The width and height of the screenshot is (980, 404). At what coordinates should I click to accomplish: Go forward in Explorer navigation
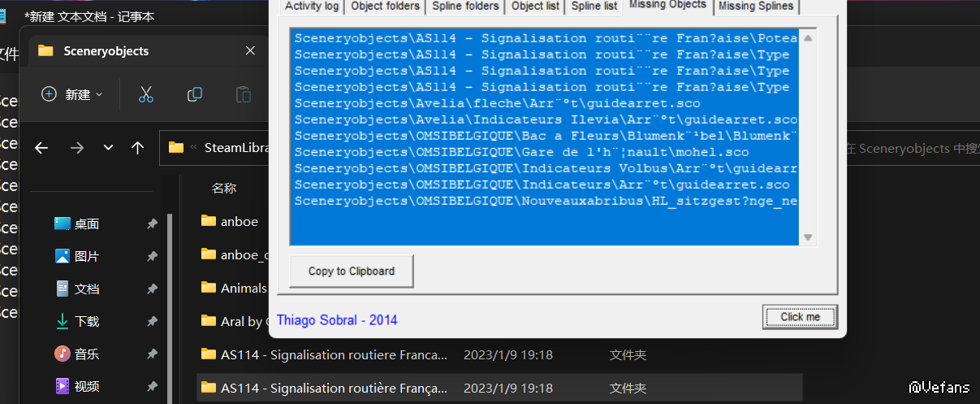77,147
